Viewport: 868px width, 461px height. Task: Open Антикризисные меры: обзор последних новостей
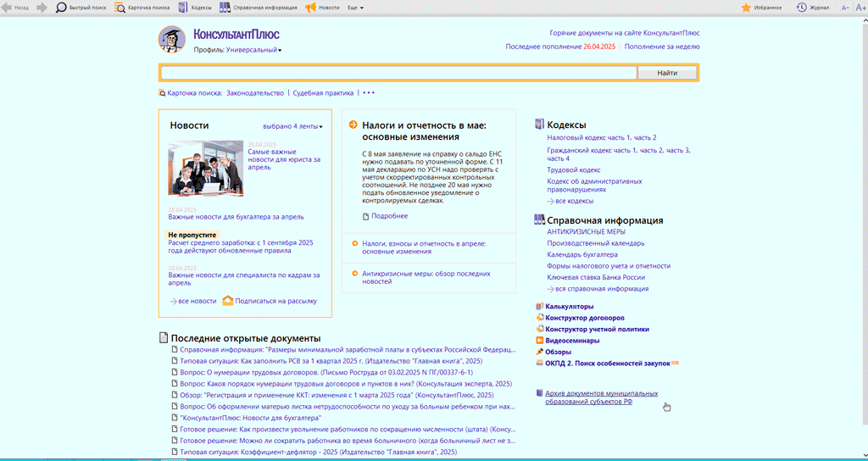tap(426, 277)
